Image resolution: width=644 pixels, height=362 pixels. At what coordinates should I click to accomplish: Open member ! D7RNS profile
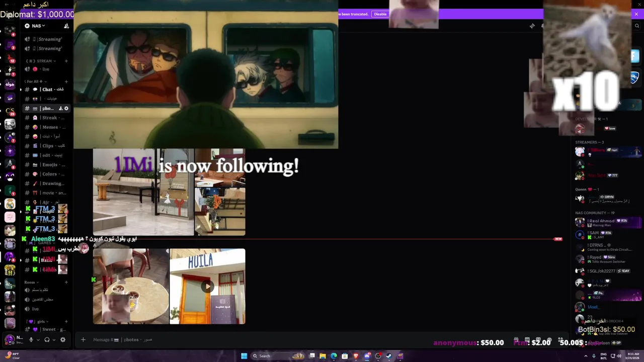pos(608,247)
